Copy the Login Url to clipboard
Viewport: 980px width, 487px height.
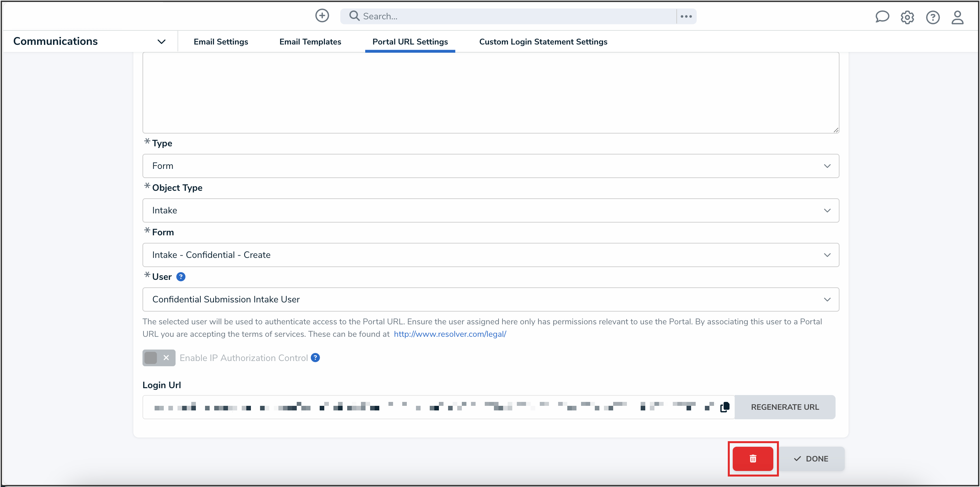(x=725, y=407)
